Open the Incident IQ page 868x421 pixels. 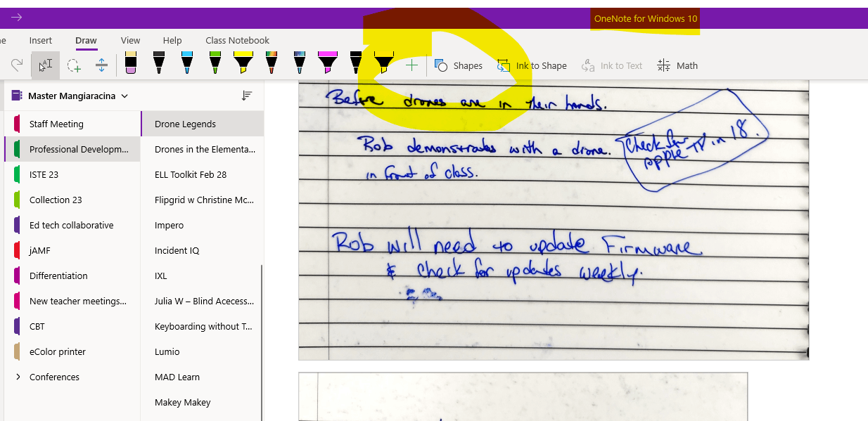(x=202, y=250)
